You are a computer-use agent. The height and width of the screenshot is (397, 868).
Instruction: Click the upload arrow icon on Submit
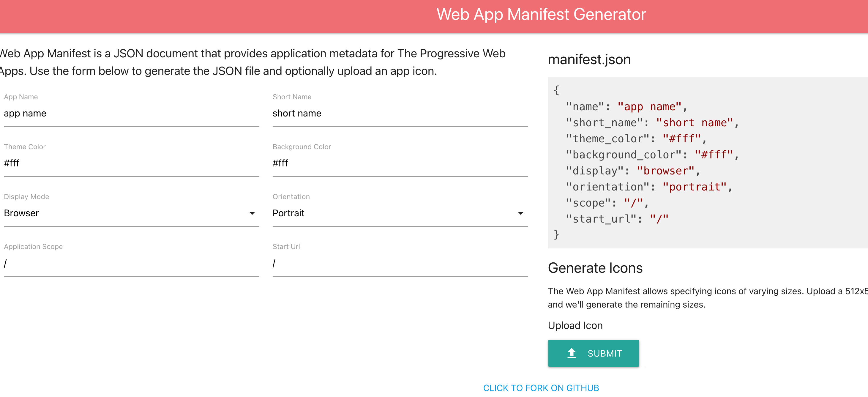(572, 353)
